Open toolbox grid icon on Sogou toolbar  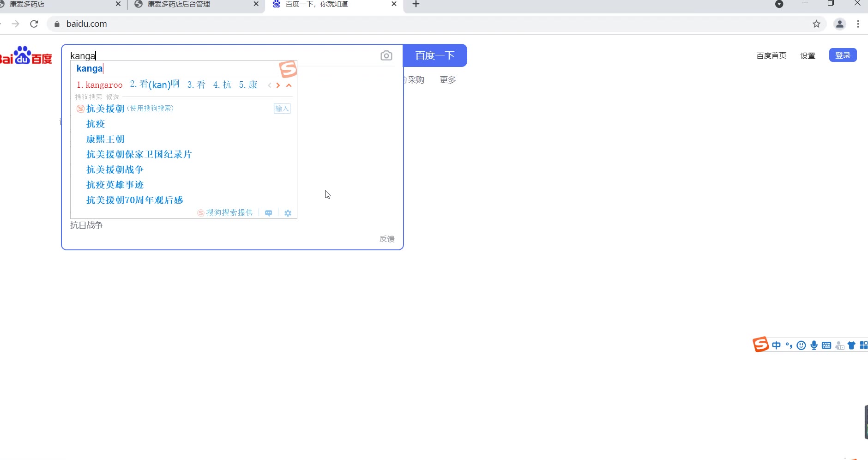[864, 345]
